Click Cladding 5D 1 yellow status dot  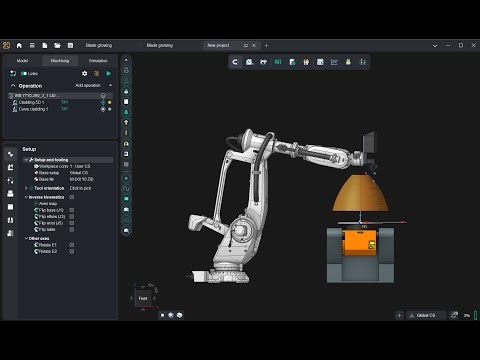110,102
